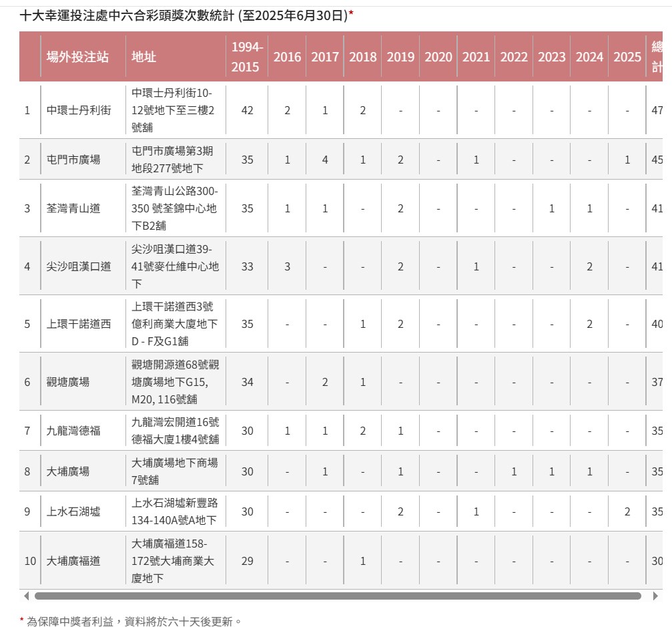Select the 2025 column header
The image size is (672, 627).
click(627, 57)
